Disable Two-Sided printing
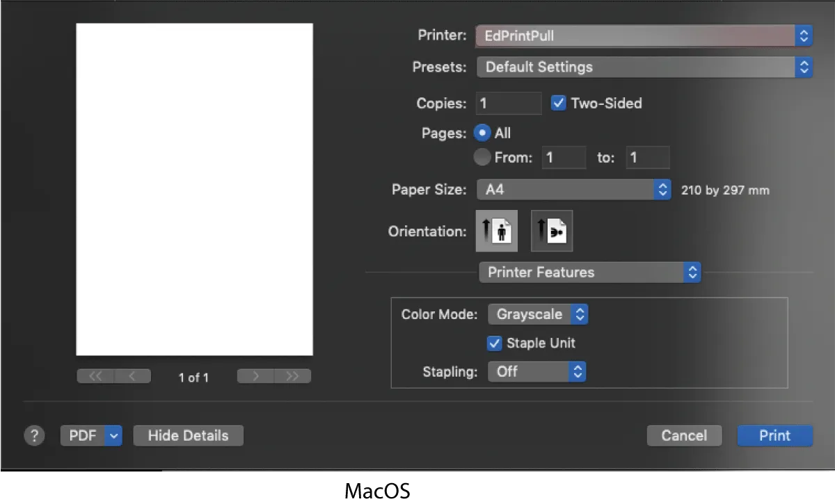 tap(558, 103)
